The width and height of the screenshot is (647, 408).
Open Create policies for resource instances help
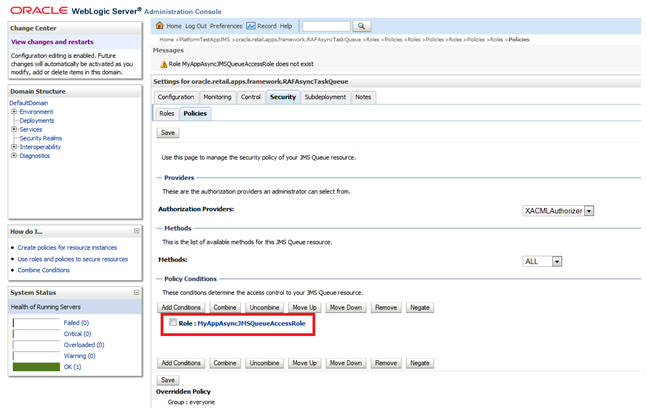coord(67,248)
